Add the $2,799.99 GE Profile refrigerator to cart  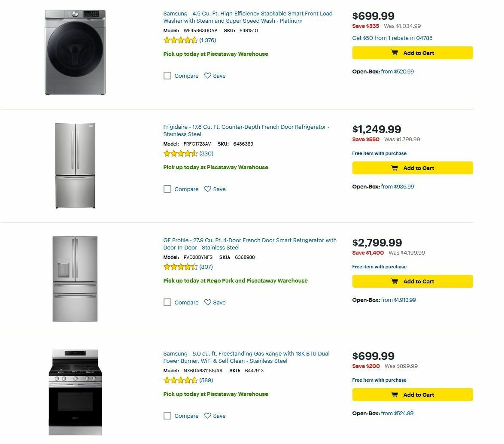pyautogui.click(x=412, y=281)
